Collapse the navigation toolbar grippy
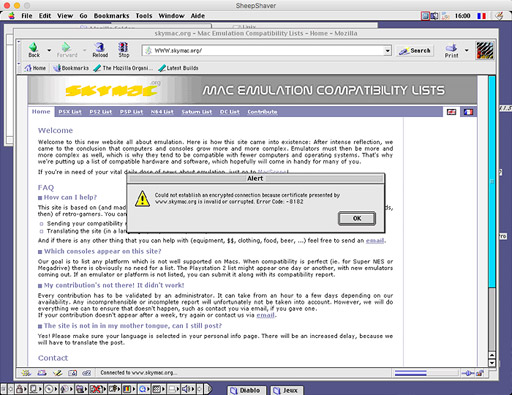The height and width of the screenshot is (395, 512). coord(19,51)
